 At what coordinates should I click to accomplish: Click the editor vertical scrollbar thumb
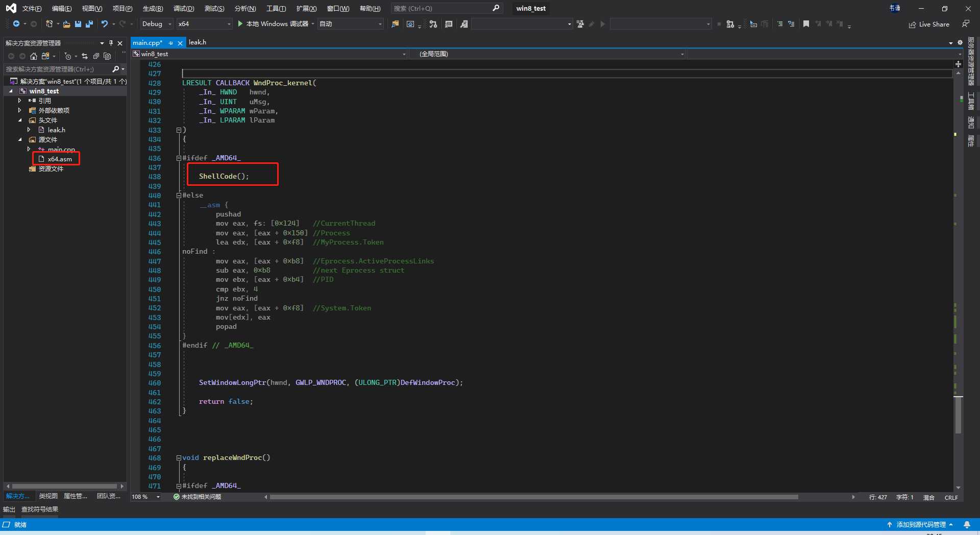(x=958, y=415)
